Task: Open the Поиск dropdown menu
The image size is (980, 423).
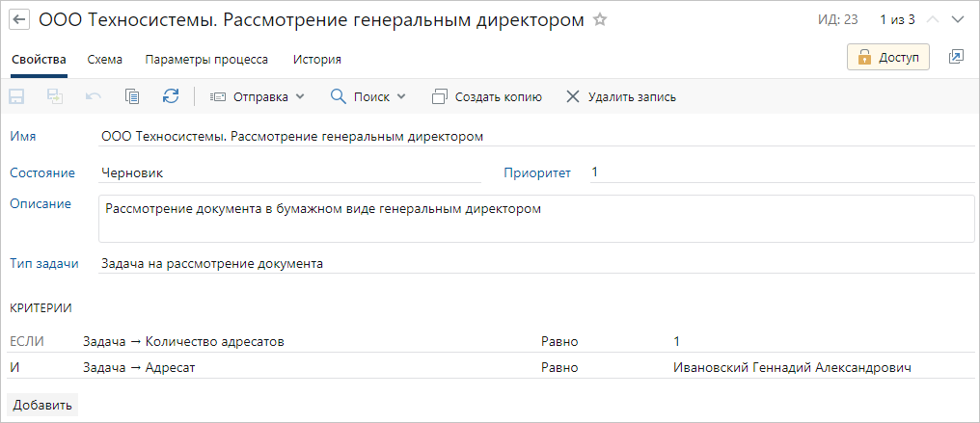Action: [368, 96]
